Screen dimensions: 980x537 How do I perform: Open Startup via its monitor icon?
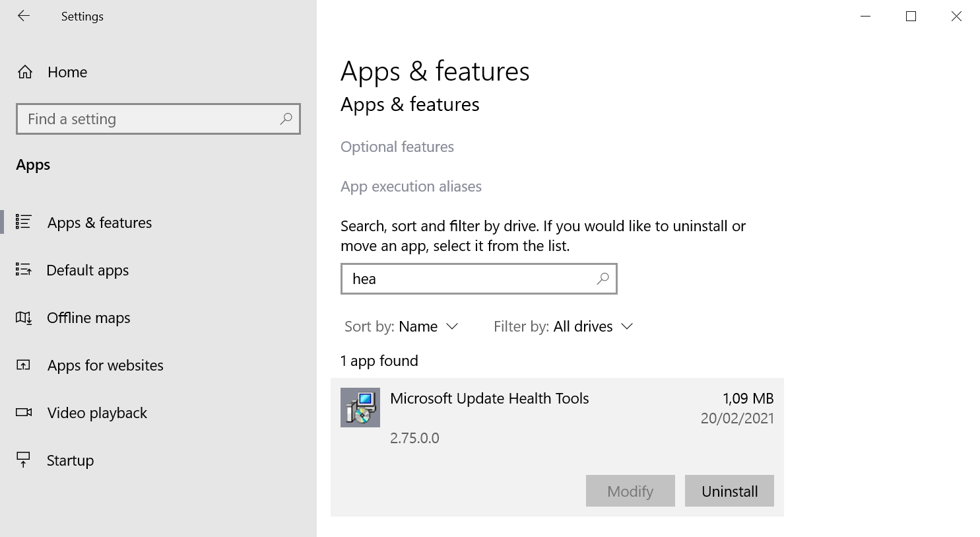click(x=23, y=460)
